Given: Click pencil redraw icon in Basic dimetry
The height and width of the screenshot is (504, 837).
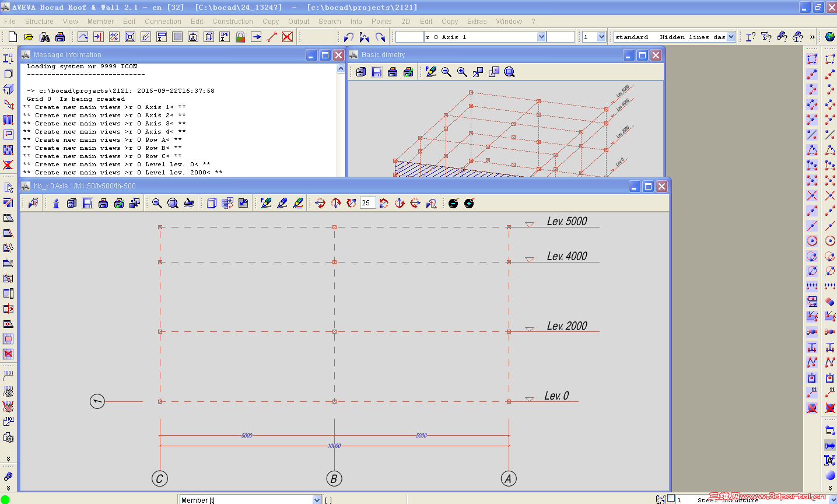Looking at the screenshot, I should coord(430,72).
